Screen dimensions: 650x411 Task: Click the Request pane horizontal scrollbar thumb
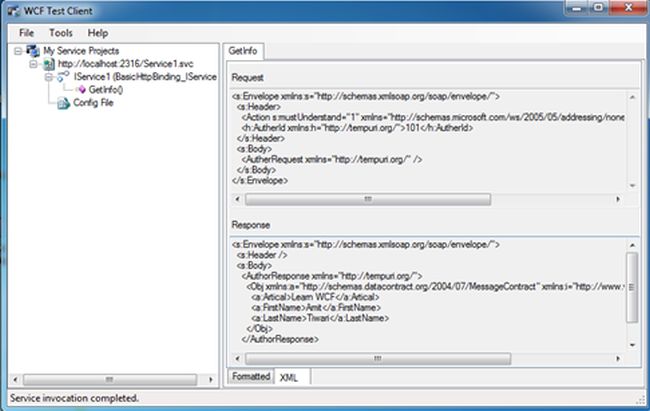point(368,199)
